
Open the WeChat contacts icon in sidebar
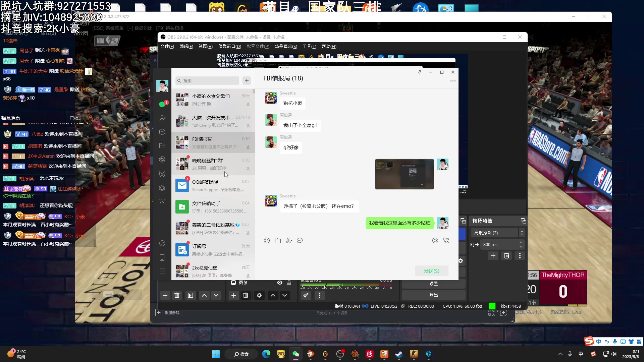click(162, 118)
